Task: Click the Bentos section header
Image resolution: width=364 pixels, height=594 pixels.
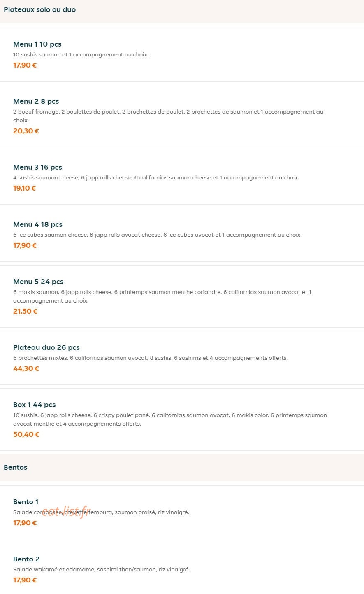Action: [16, 467]
